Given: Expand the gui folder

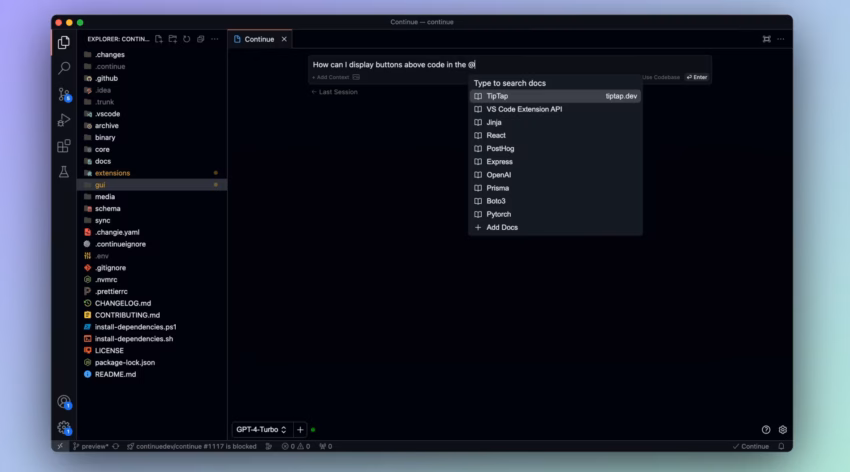Looking at the screenshot, I should click(152, 185).
